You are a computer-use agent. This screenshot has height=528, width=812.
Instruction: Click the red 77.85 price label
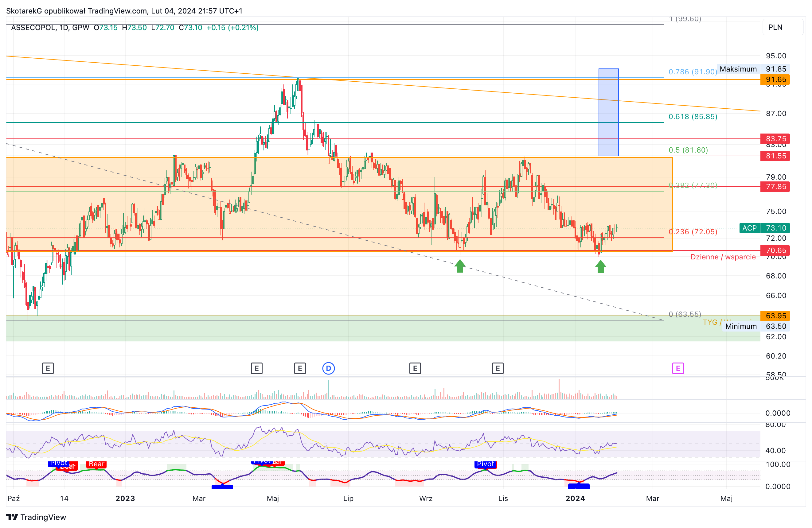click(775, 187)
